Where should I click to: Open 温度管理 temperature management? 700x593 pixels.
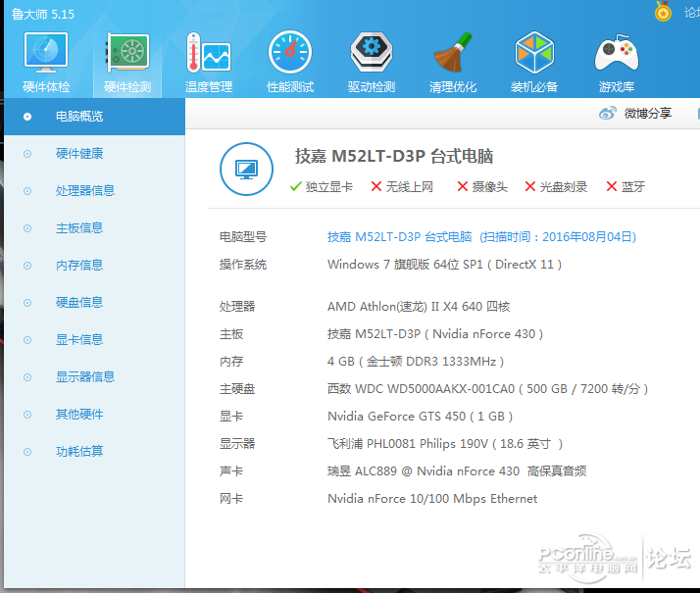pos(209,62)
